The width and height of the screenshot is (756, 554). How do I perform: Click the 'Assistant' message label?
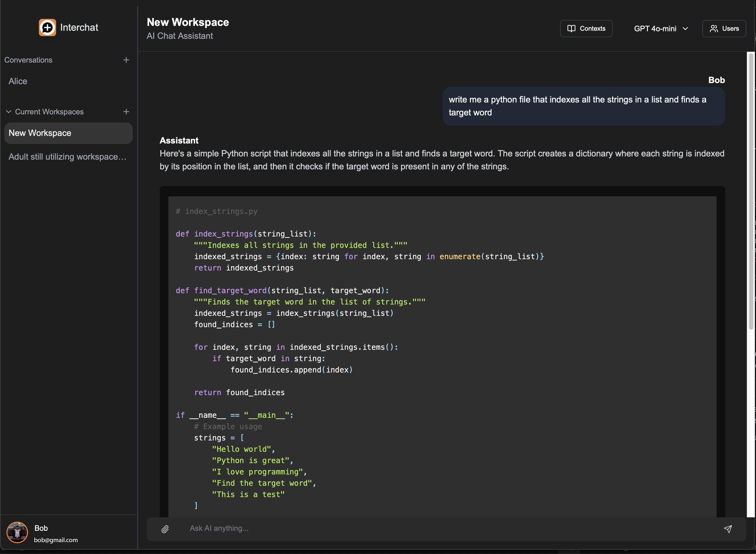[179, 141]
